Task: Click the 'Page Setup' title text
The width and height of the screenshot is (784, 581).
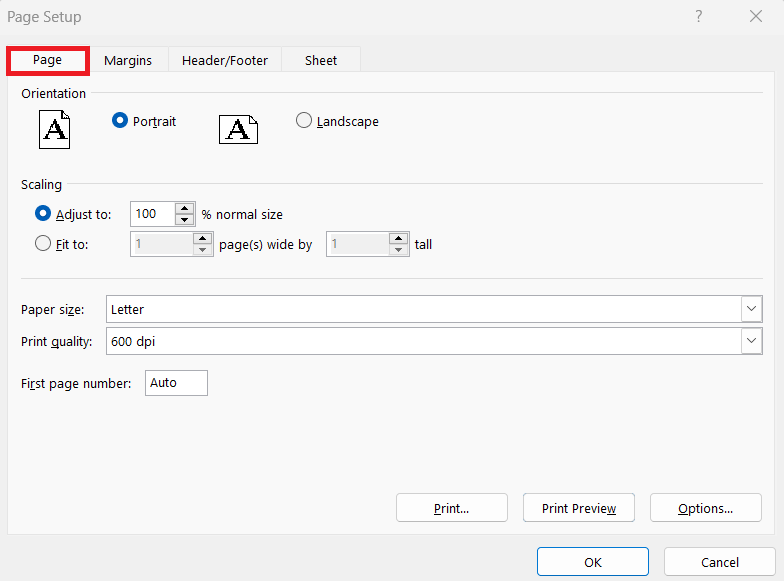Action: coord(44,17)
